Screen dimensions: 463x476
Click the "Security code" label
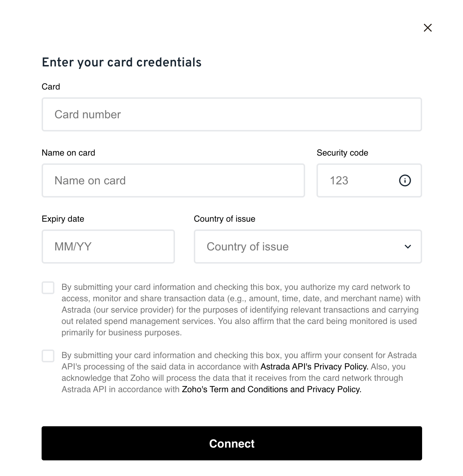[342, 153]
